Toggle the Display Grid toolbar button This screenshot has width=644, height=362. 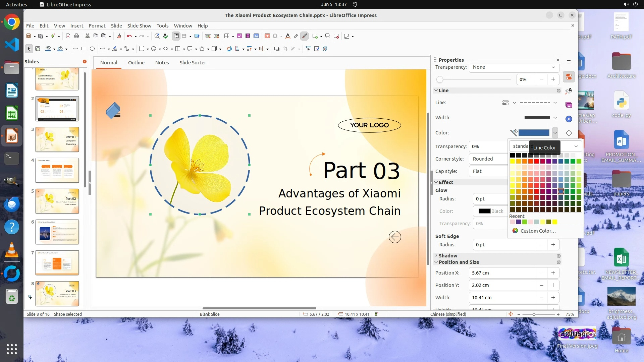[x=176, y=36]
